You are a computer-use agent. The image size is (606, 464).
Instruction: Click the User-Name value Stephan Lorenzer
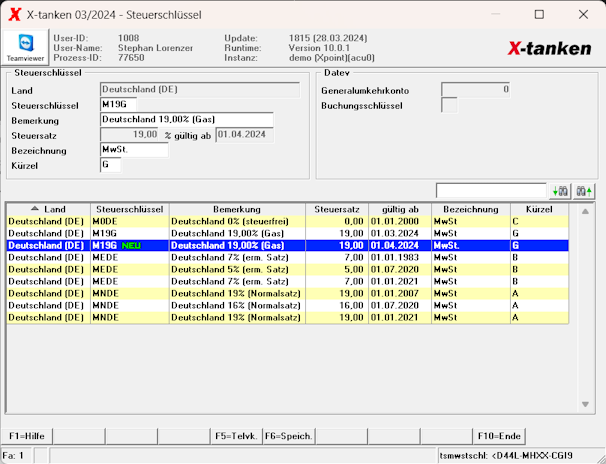click(155, 48)
